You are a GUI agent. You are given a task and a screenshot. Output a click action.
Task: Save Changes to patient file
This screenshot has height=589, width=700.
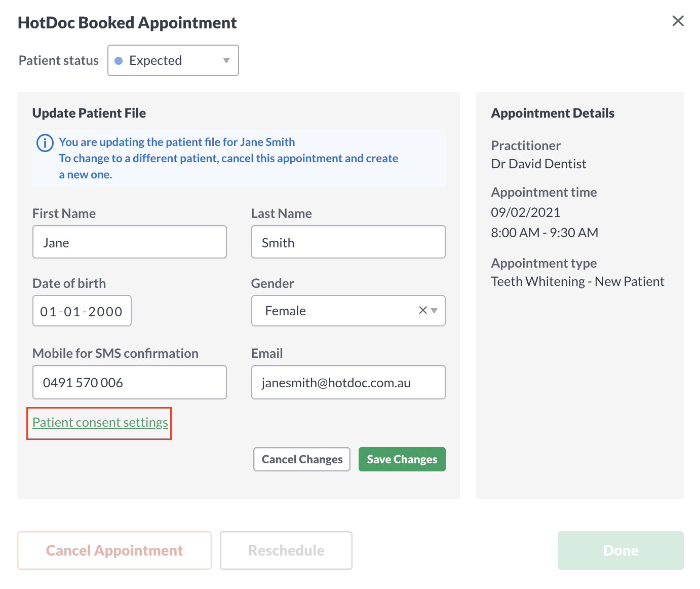(402, 459)
